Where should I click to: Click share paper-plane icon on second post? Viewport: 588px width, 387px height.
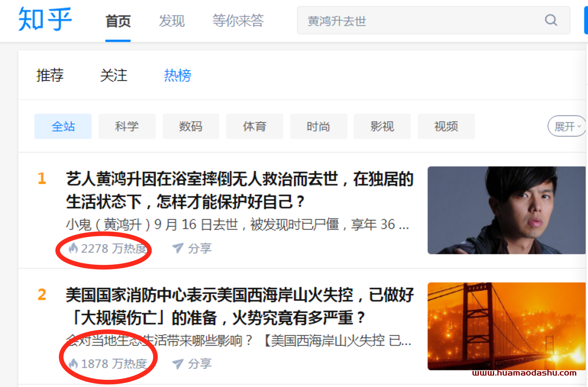pos(178,364)
